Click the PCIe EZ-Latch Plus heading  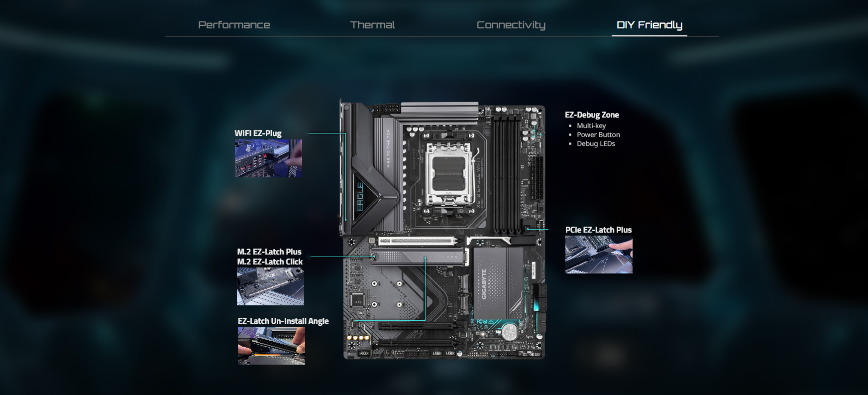598,230
